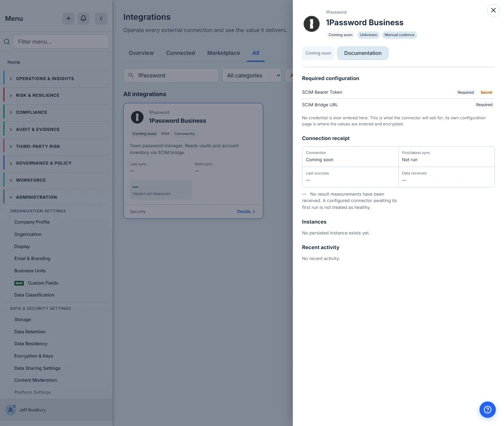Go to Home in the menu
The height and width of the screenshot is (426, 504).
click(x=14, y=62)
